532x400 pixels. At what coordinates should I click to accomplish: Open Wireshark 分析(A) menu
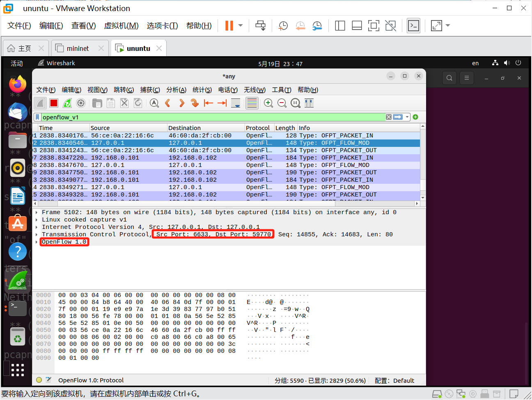tap(176, 90)
